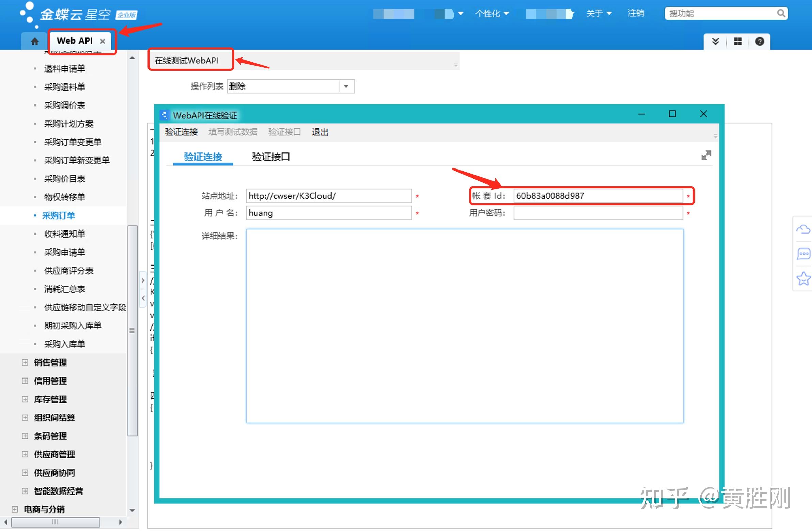This screenshot has height=531, width=812.
Task: Click the 注销 logout link
Action: 636,13
